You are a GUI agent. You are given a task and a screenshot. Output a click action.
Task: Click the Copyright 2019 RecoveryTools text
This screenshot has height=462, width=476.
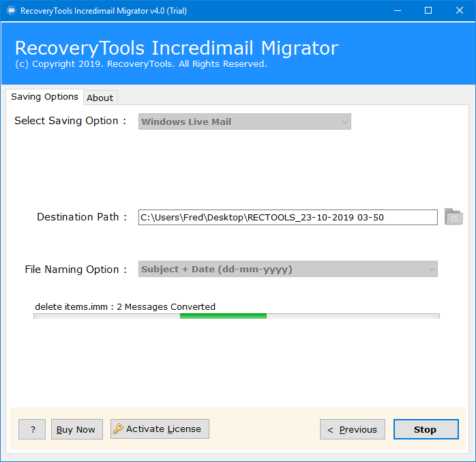click(x=141, y=64)
